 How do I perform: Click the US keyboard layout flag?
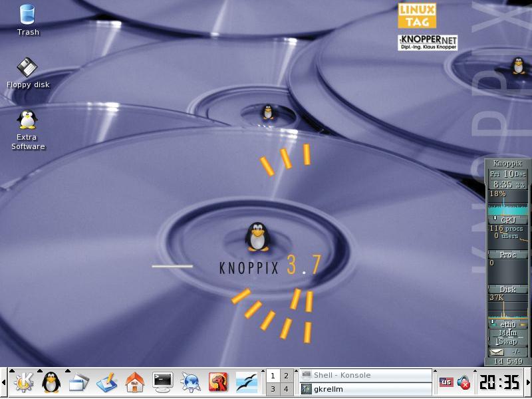446,382
